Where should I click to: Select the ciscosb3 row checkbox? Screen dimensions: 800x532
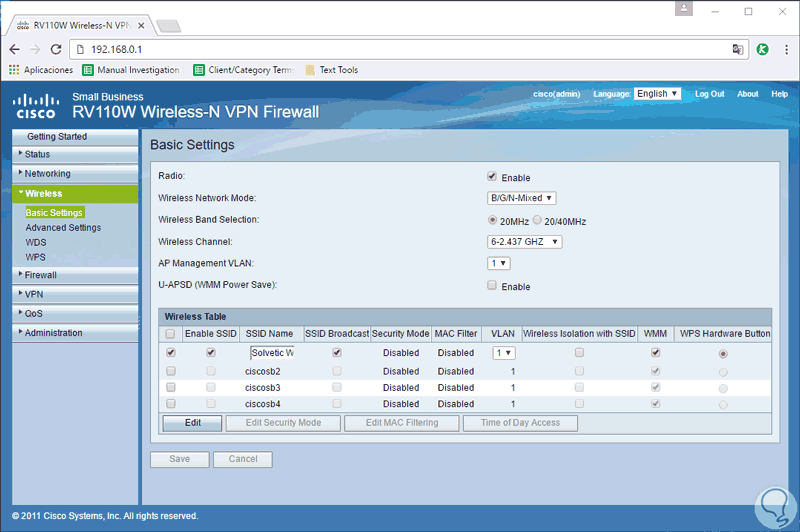click(x=171, y=387)
